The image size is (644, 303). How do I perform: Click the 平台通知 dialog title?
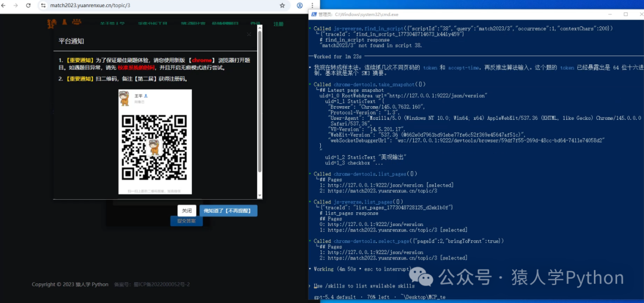(x=72, y=42)
